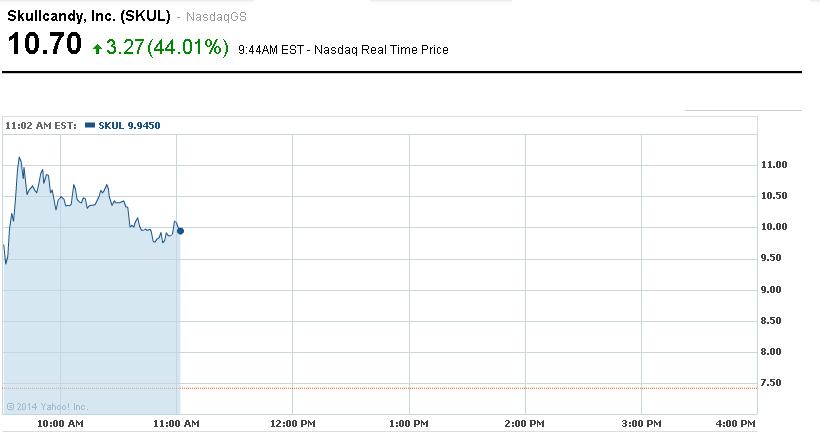
Task: Click the 4:00 PM time axis label
Action: [x=737, y=424]
